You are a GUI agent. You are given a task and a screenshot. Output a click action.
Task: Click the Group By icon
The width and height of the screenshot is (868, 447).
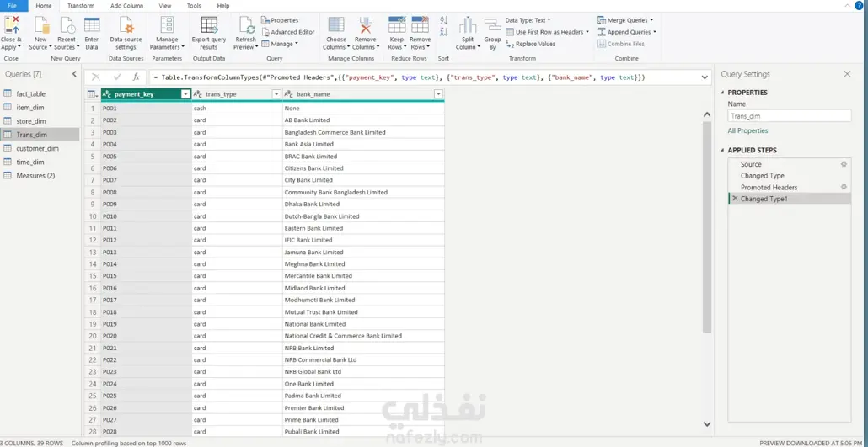click(x=492, y=25)
